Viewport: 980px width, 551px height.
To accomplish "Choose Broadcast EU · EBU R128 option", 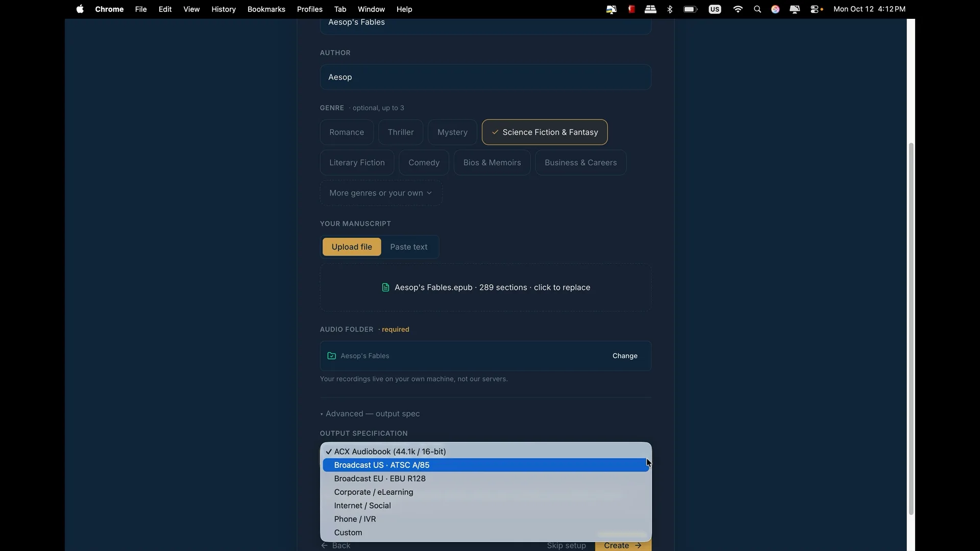I will [x=486, y=479].
